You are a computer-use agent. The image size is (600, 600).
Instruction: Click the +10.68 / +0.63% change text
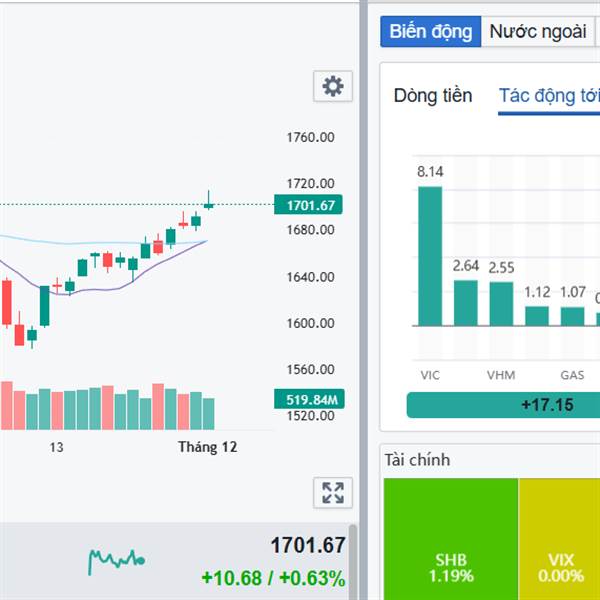(x=272, y=579)
